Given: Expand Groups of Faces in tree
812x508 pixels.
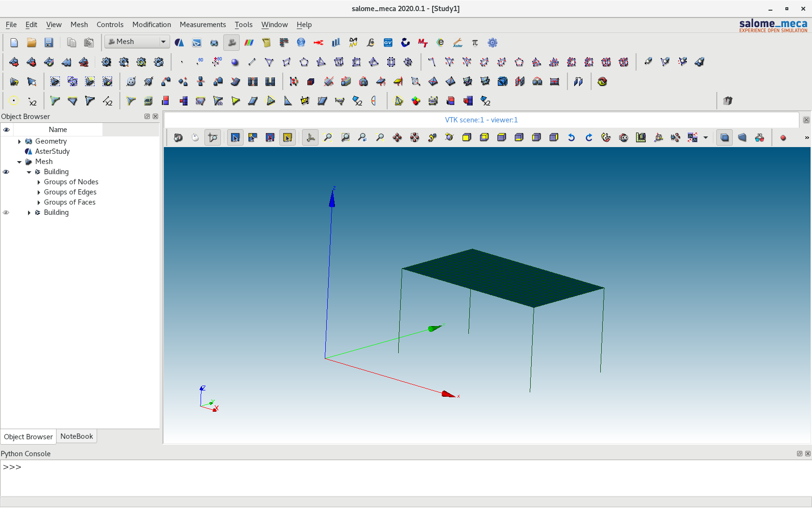Looking at the screenshot, I should (x=39, y=202).
